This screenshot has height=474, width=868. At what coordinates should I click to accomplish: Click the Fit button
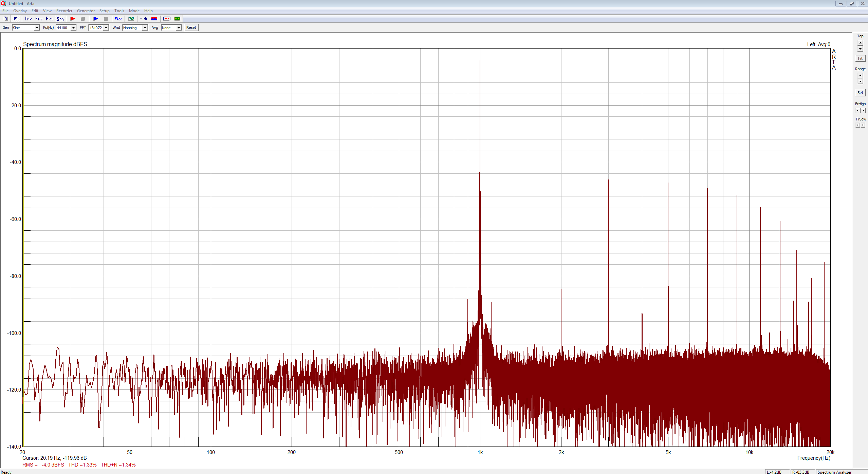click(860, 58)
